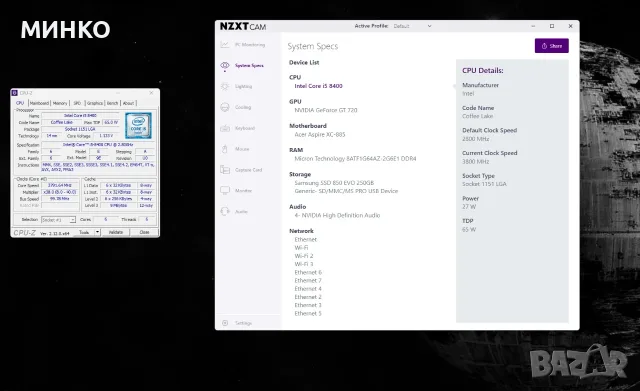Select the Ethernet 4 network entry
Image resolution: width=640 pixels, height=391 pixels.
coord(308,289)
